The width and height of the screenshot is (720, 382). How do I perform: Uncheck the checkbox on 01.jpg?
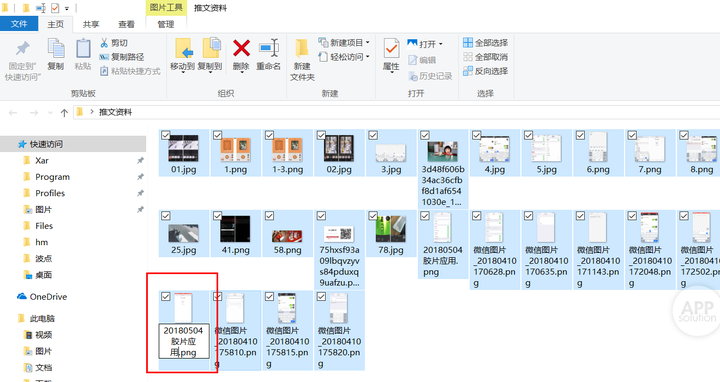pos(166,135)
